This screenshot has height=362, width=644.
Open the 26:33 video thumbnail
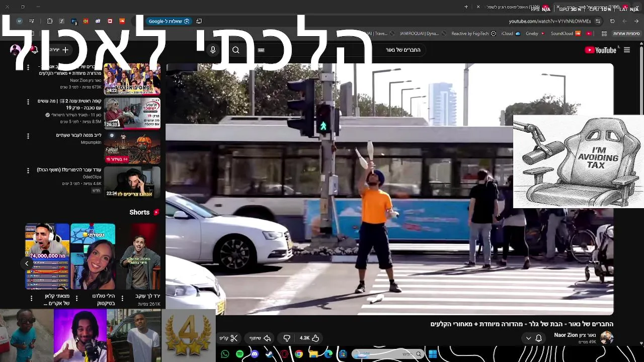pyautogui.click(x=132, y=113)
